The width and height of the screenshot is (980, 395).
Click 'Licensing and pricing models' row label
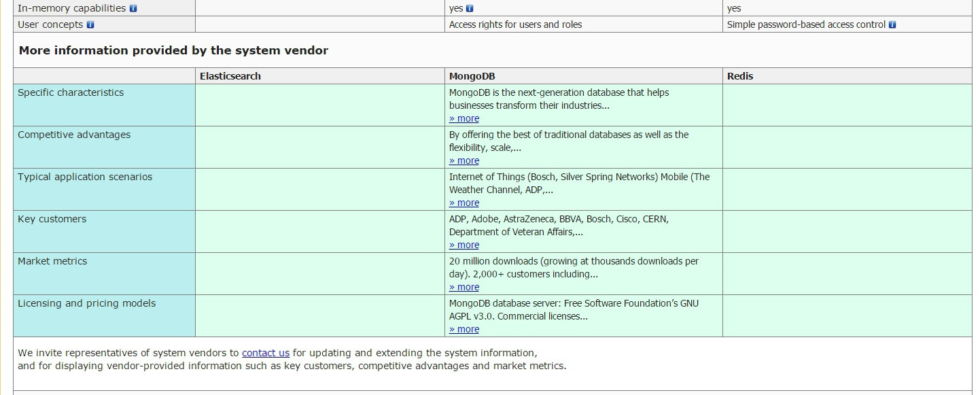[x=87, y=303]
